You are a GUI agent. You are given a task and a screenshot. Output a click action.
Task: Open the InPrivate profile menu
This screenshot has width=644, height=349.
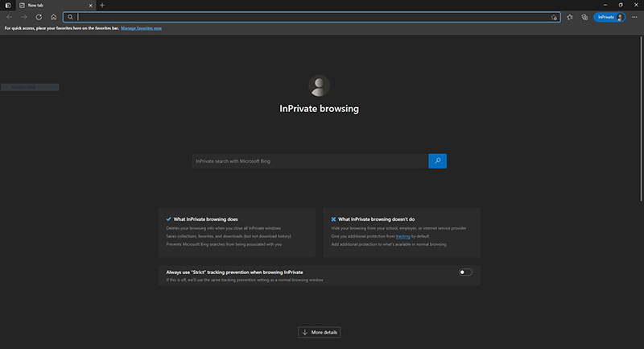609,17
